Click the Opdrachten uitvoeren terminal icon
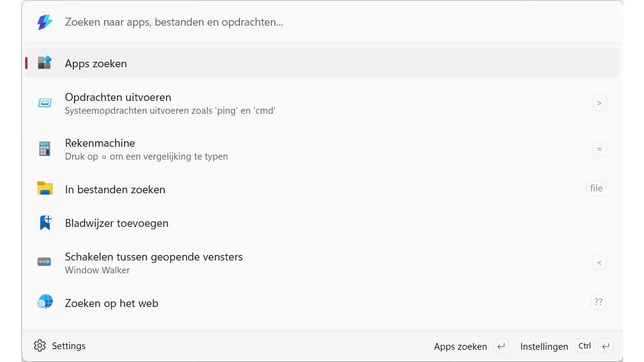 point(45,103)
